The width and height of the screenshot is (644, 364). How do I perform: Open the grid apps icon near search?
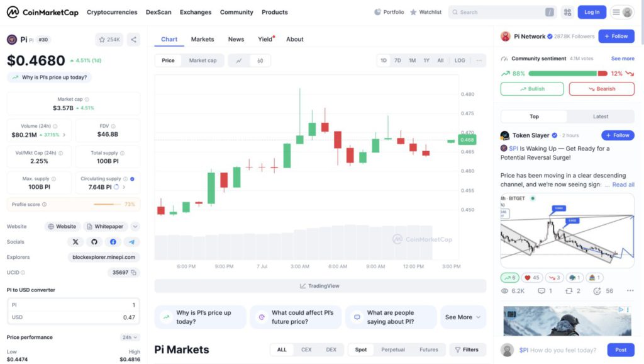[567, 12]
